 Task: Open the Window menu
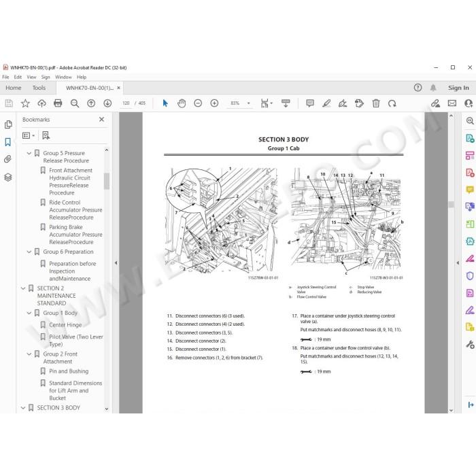pyautogui.click(x=63, y=77)
